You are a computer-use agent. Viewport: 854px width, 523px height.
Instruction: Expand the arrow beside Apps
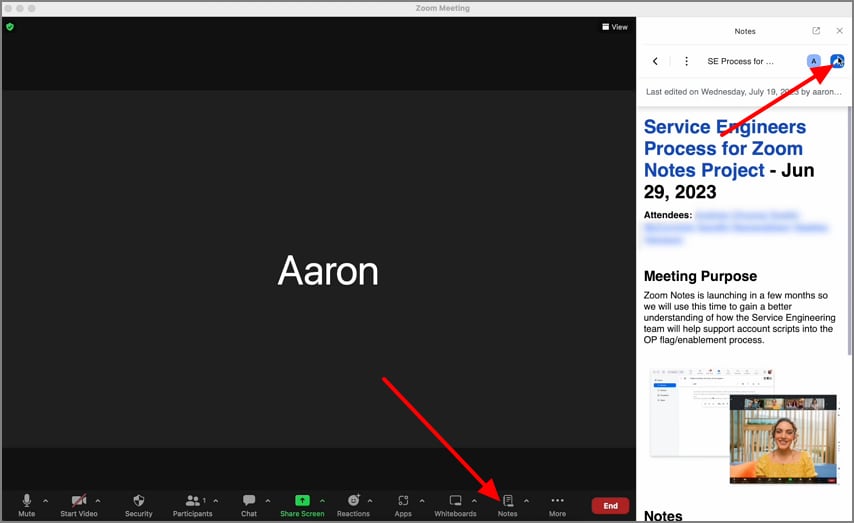(422, 501)
